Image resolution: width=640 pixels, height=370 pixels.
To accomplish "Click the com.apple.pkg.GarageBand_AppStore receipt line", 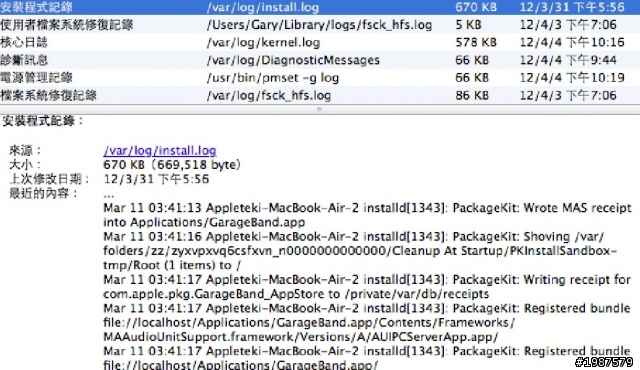I will [296, 294].
